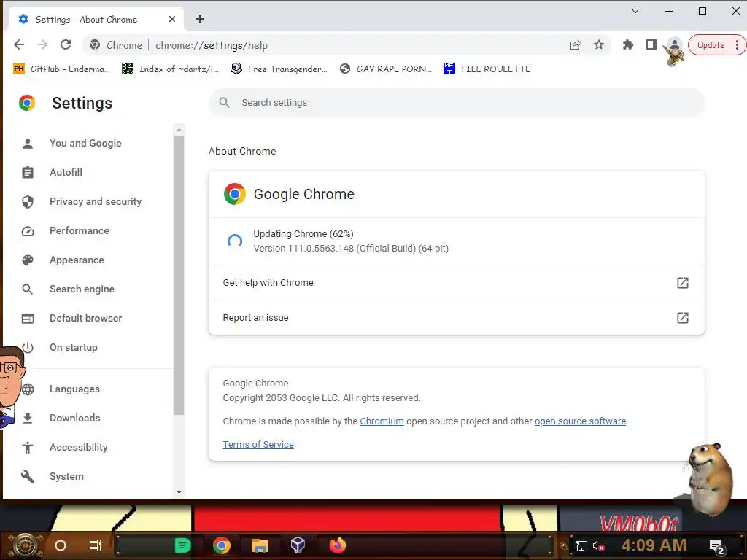Click external link icon for Report an issue
The height and width of the screenshot is (560, 747).
pos(683,318)
